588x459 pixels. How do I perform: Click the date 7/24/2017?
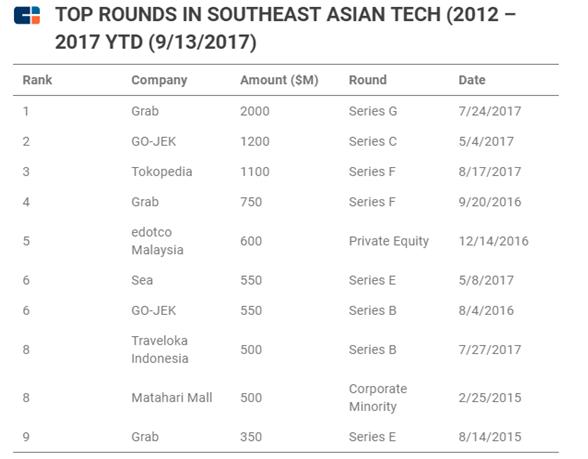[x=489, y=111]
